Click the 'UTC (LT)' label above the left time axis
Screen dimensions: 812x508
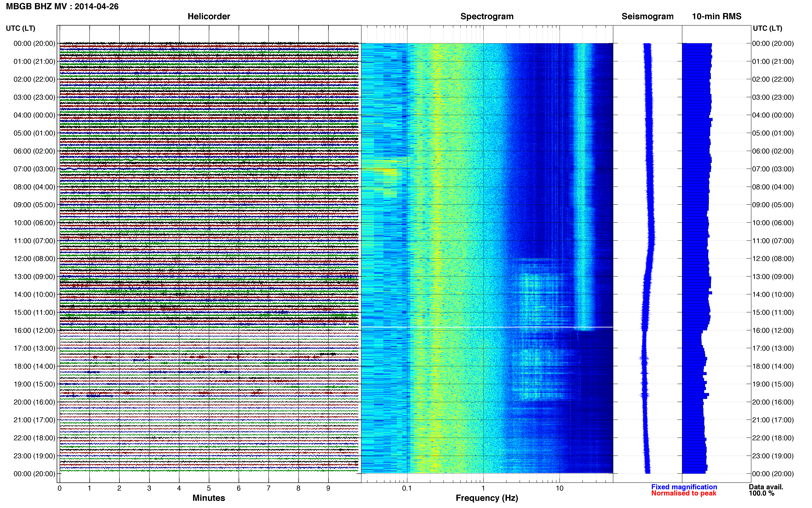pos(21,28)
